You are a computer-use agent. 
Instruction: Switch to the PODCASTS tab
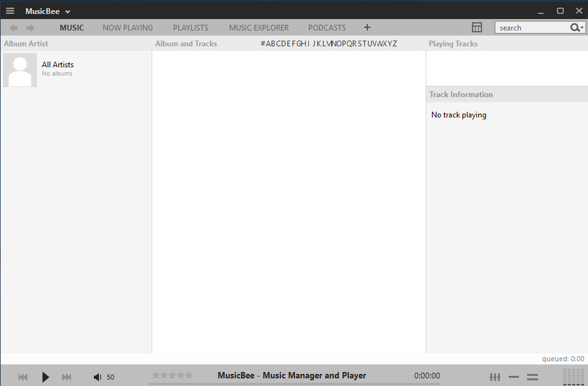coord(327,28)
